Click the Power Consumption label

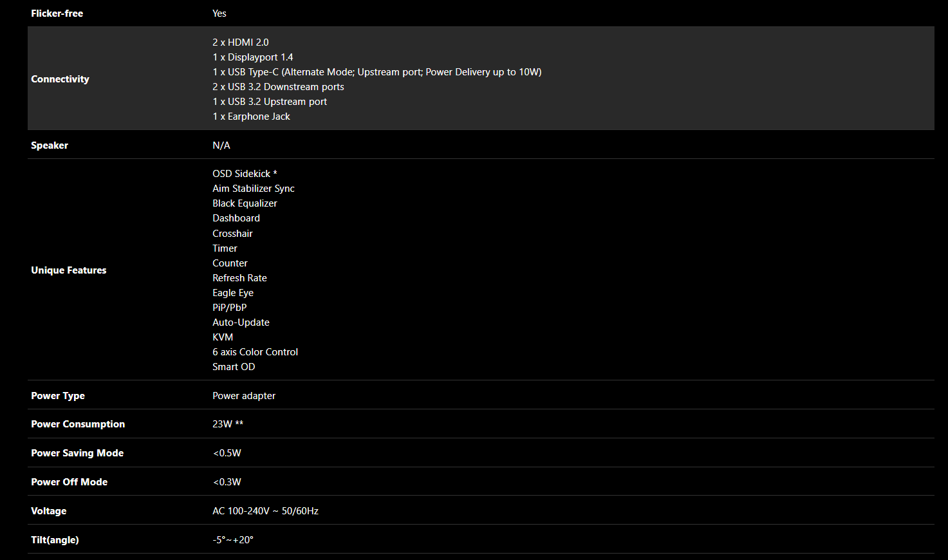point(78,424)
